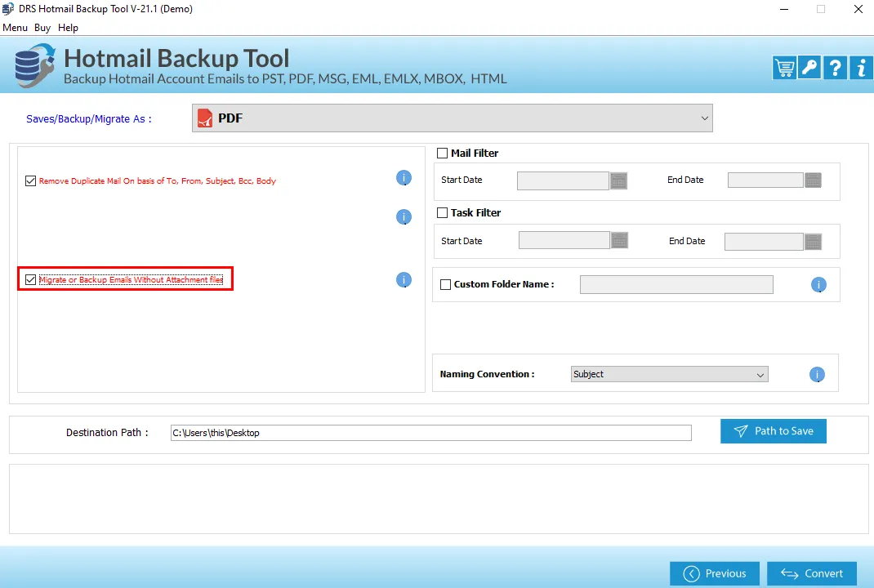874x588 pixels.
Task: Close the DRS Hotmail Backup Tool window
Action: point(858,10)
